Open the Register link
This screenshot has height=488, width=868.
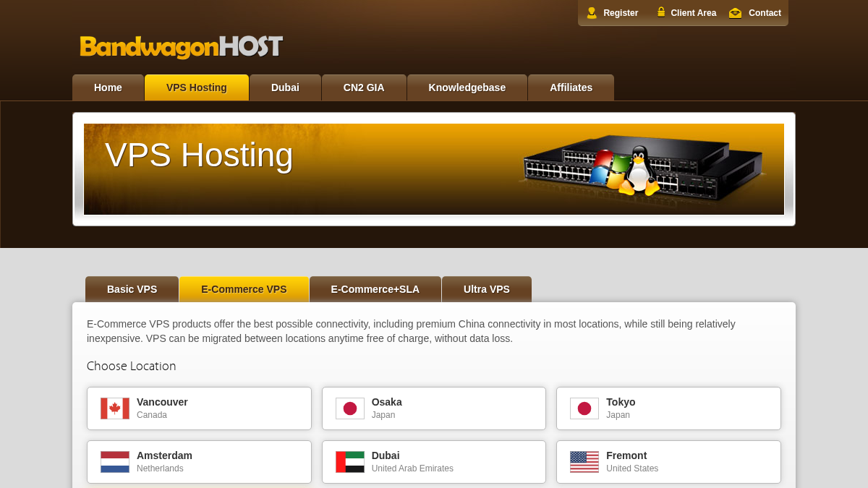(x=621, y=13)
